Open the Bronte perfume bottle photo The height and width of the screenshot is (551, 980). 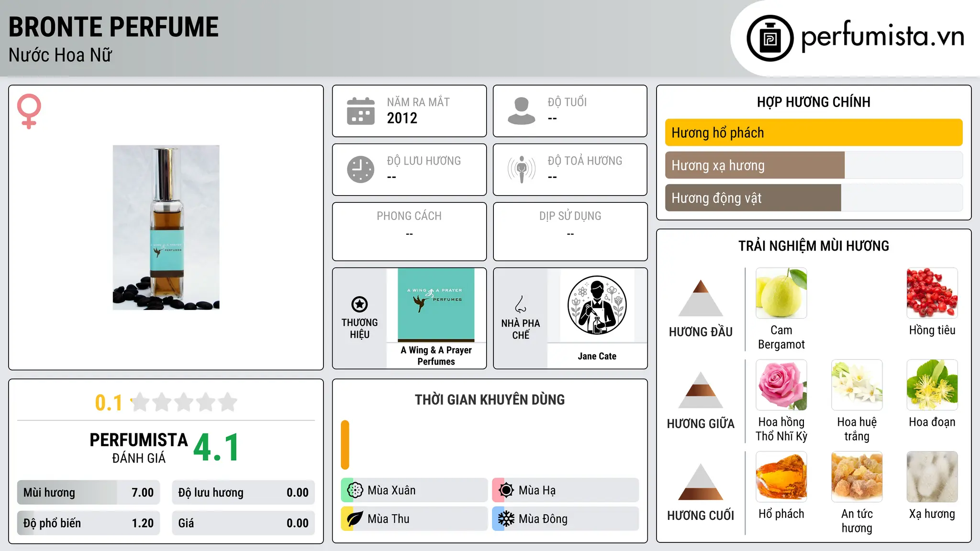coord(166,228)
